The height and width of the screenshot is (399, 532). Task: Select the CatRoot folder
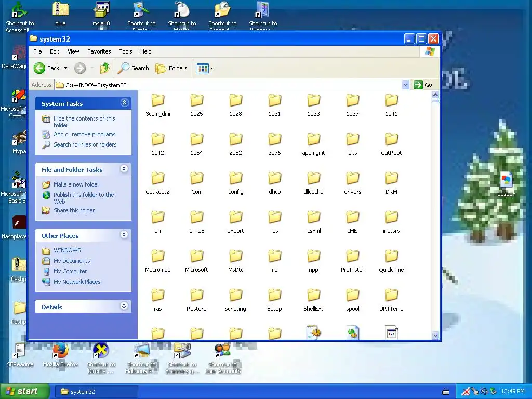point(391,144)
